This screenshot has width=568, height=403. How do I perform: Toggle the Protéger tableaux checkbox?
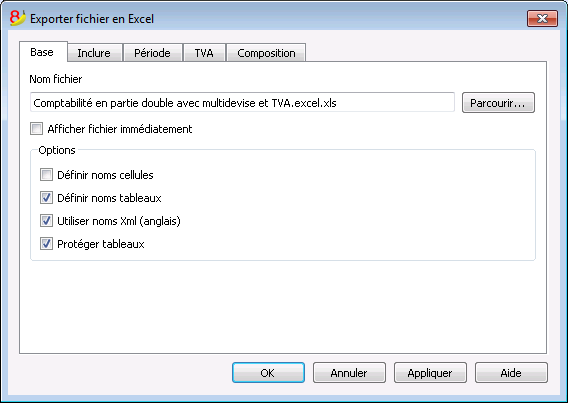click(x=46, y=244)
